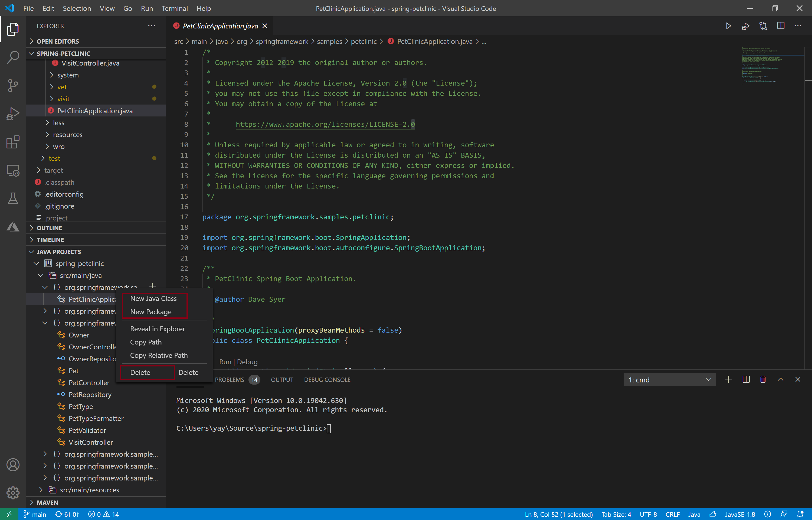
Task: Open the Remote Explorer icon
Action: click(13, 170)
